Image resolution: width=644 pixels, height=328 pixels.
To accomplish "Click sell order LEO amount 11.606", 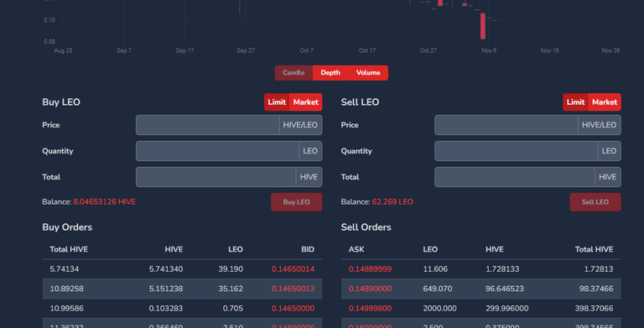I will click(x=435, y=269).
